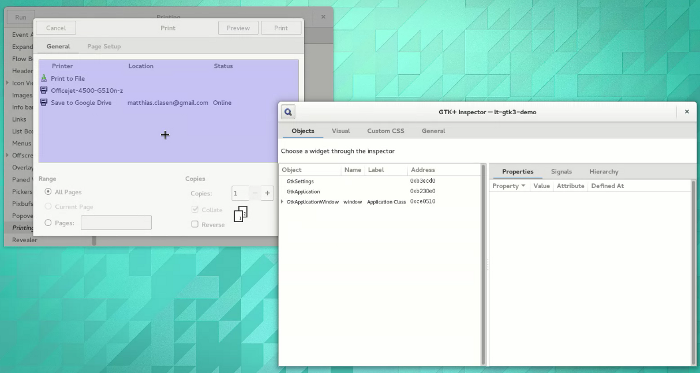
Task: Click the Officejet-4500-G510n-z printer icon
Action: (44, 91)
